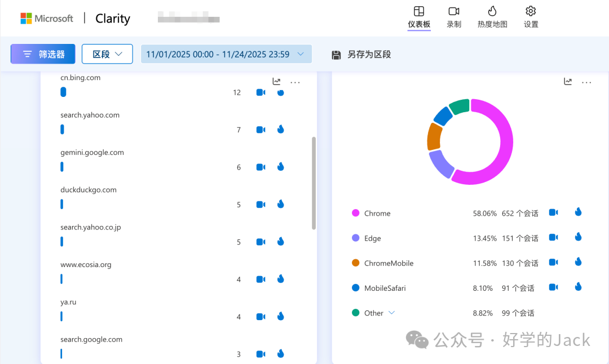Click the 99 个会话 Other session count

point(518,313)
